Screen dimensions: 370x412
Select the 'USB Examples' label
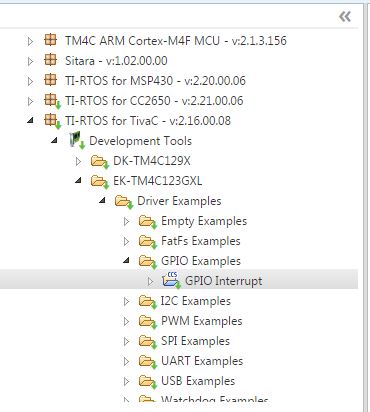pyautogui.click(x=198, y=381)
